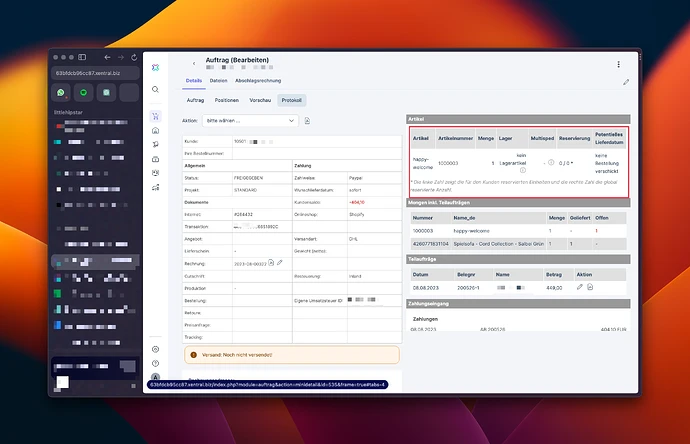Open the three-dot menu at the top right
This screenshot has height=444, width=690.
[x=618, y=64]
